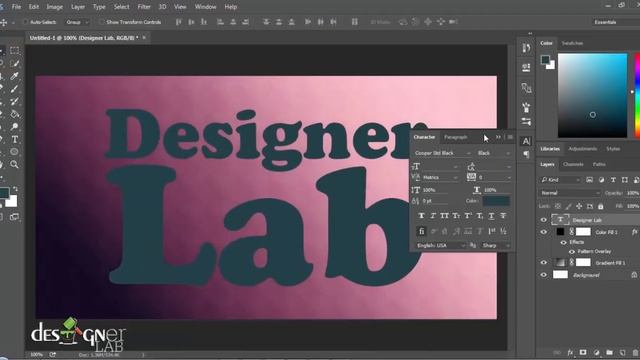Select the Quick Selection tool

pyautogui.click(x=15, y=63)
